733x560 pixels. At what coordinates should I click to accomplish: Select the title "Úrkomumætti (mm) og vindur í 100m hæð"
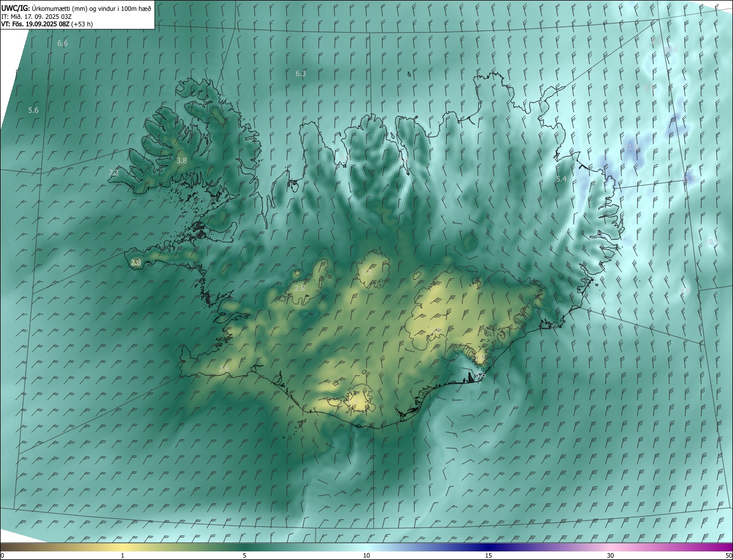pos(92,8)
